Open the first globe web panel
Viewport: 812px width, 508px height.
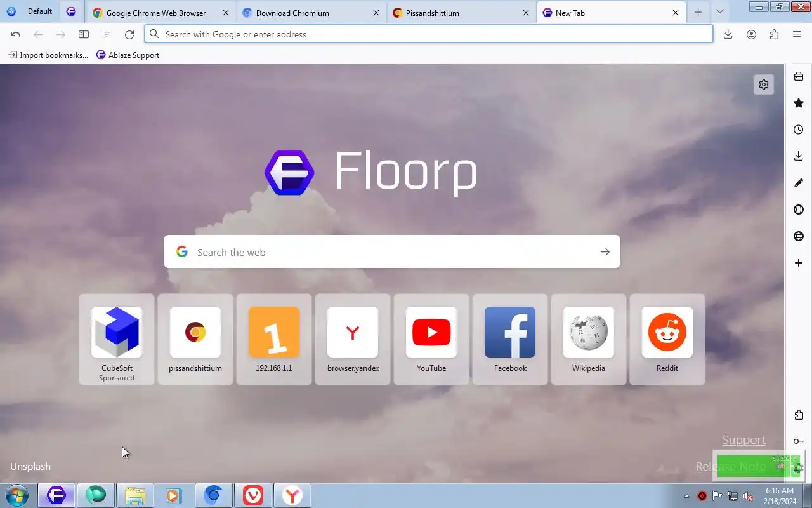(799, 210)
